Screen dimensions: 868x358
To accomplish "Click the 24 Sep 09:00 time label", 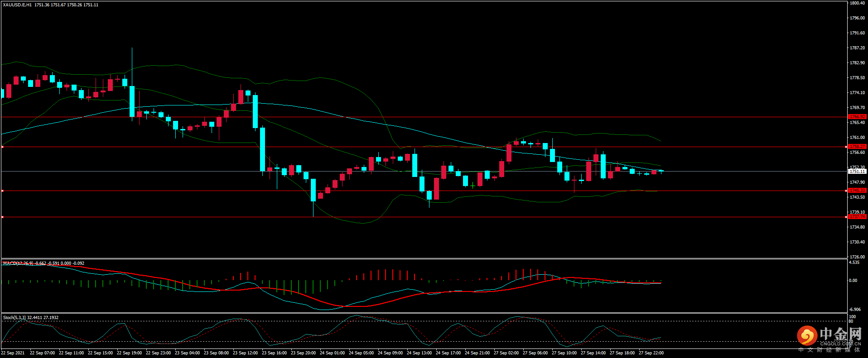I will (x=391, y=353).
